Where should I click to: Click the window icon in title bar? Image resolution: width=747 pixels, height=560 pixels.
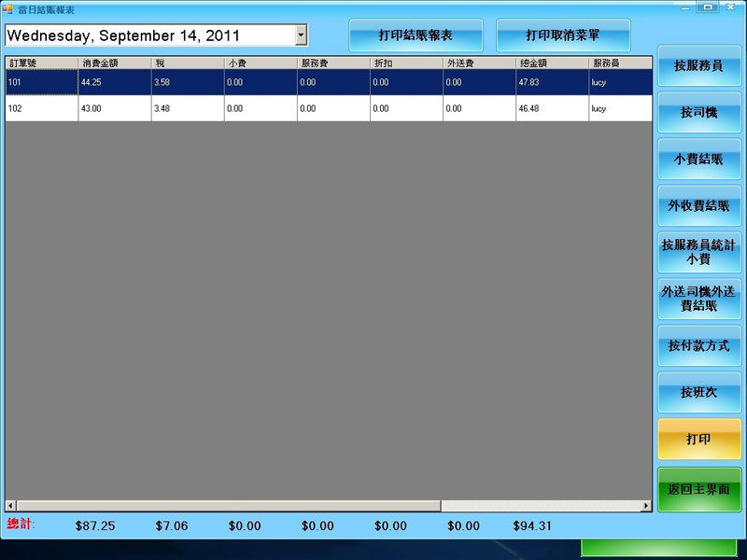tap(9, 9)
